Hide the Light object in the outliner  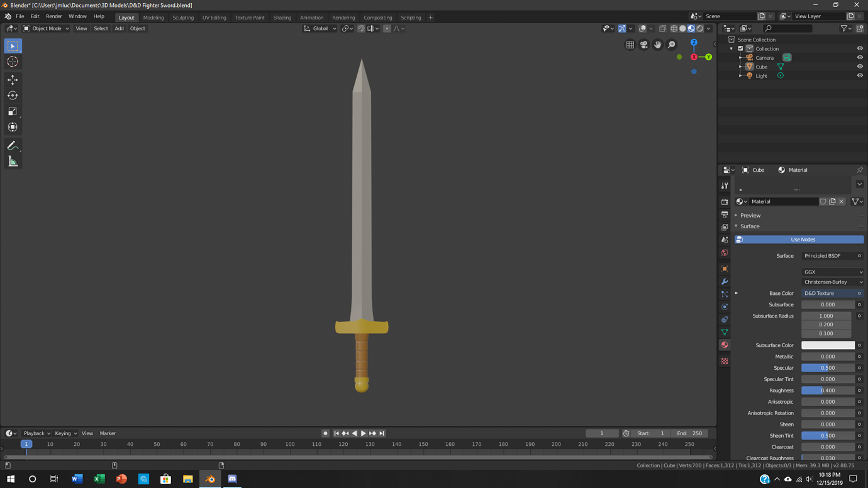click(x=860, y=75)
